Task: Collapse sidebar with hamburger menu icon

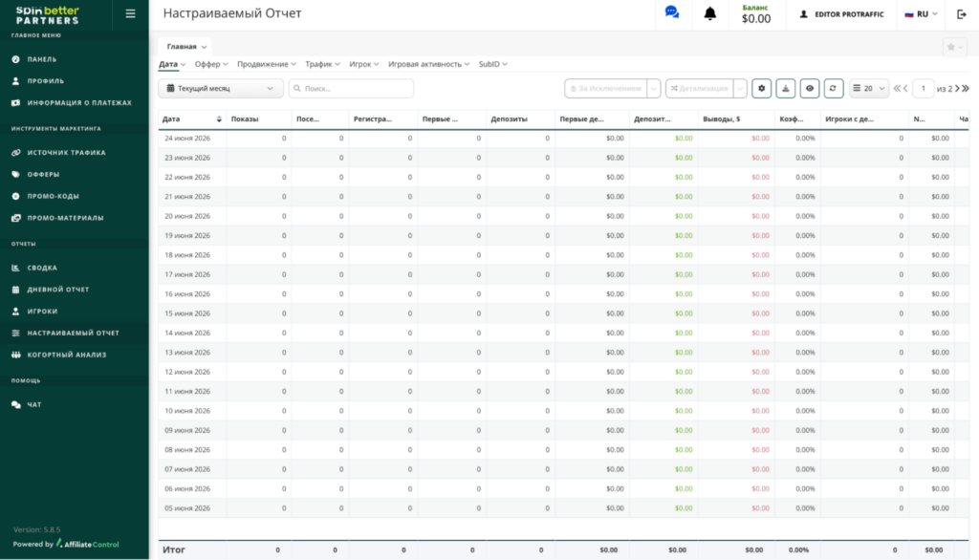Action: pos(130,13)
